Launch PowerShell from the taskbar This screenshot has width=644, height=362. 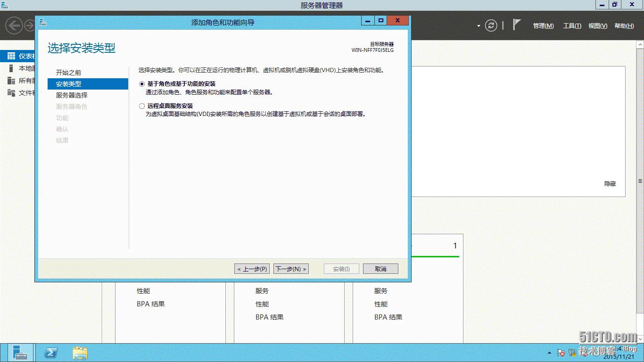click(x=50, y=352)
